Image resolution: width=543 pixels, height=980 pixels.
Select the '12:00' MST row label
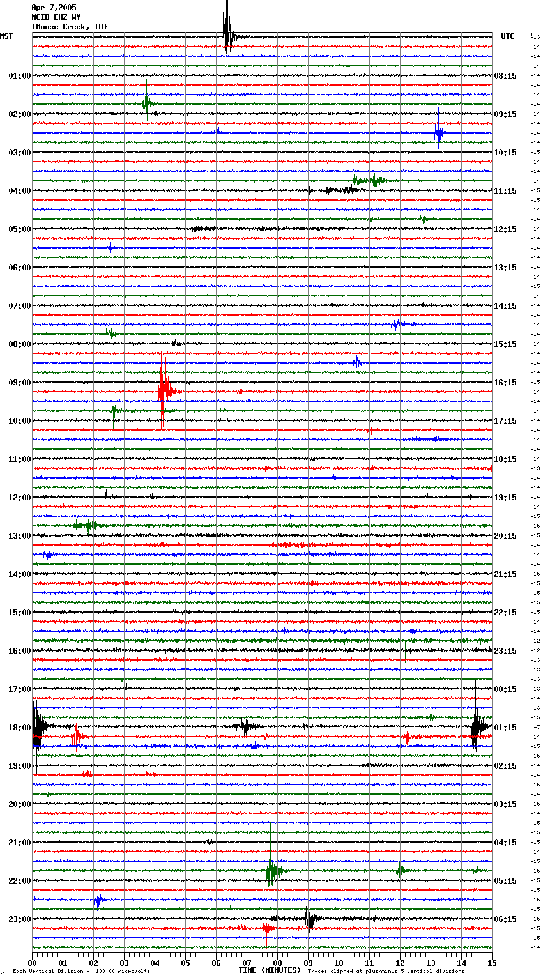20,498
